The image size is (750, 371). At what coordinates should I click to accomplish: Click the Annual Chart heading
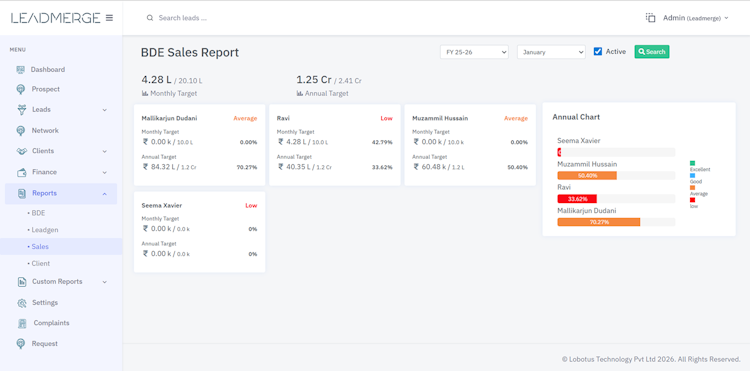tap(576, 117)
